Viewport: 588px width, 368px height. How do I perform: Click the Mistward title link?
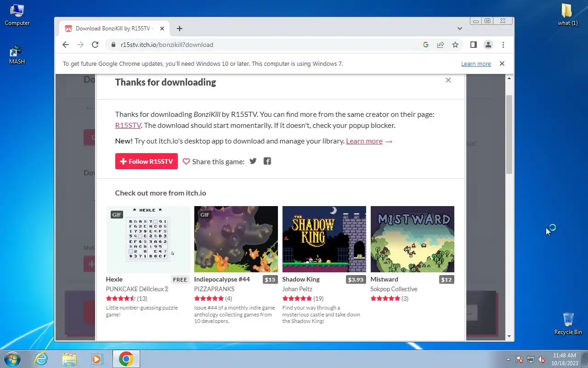pyautogui.click(x=384, y=279)
